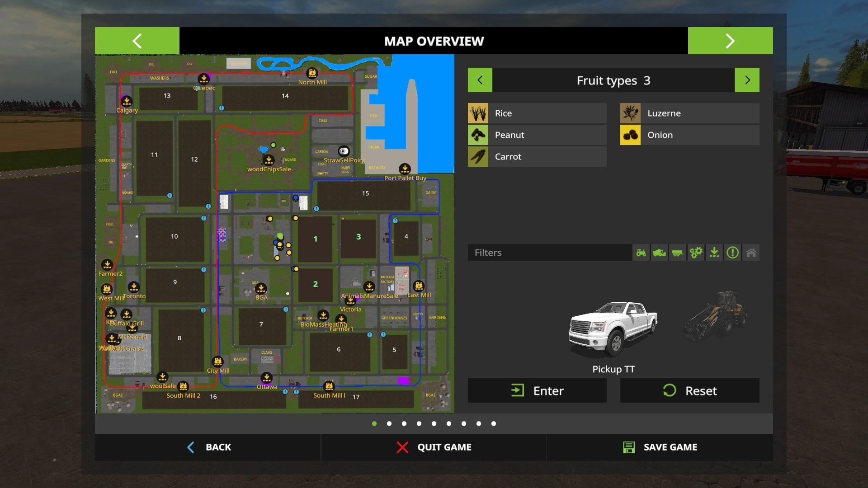Click the exclamation mark filter icon

point(732,253)
